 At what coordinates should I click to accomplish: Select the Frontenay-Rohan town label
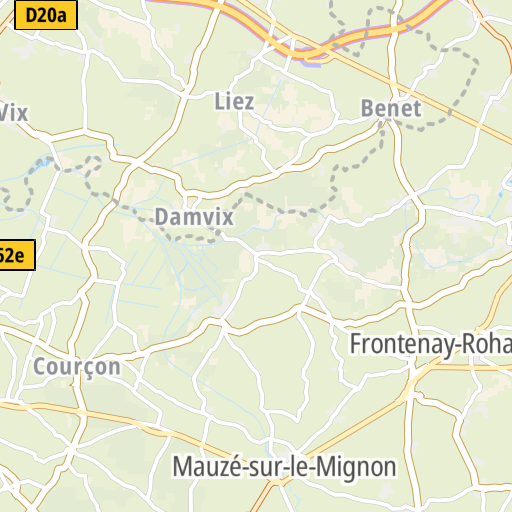point(430,344)
